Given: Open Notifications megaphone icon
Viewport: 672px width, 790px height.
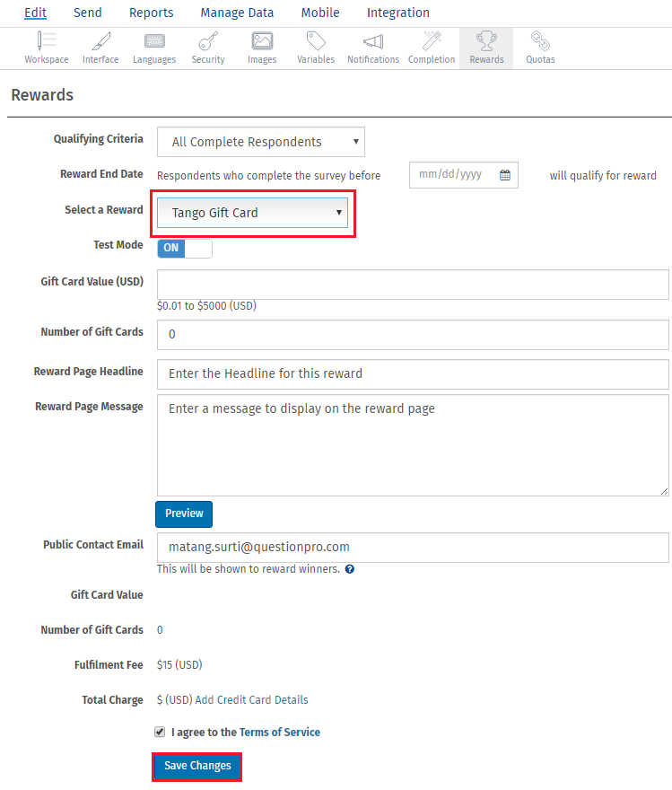Looking at the screenshot, I should pos(373,42).
